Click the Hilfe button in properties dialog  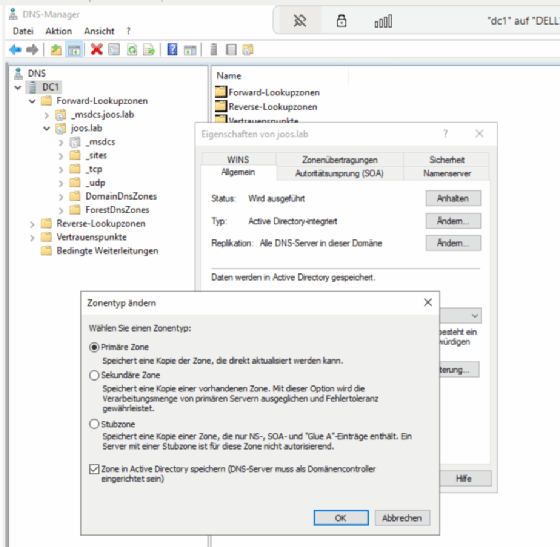pyautogui.click(x=464, y=478)
